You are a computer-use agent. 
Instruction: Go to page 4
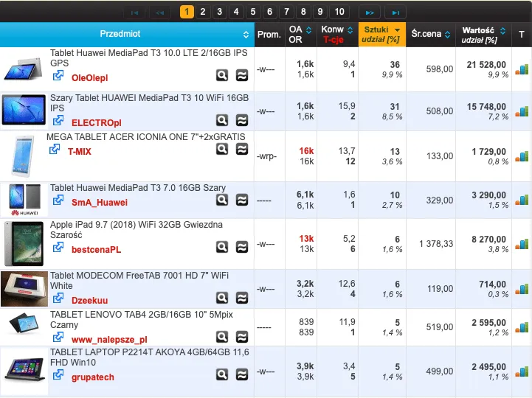pyautogui.click(x=236, y=12)
